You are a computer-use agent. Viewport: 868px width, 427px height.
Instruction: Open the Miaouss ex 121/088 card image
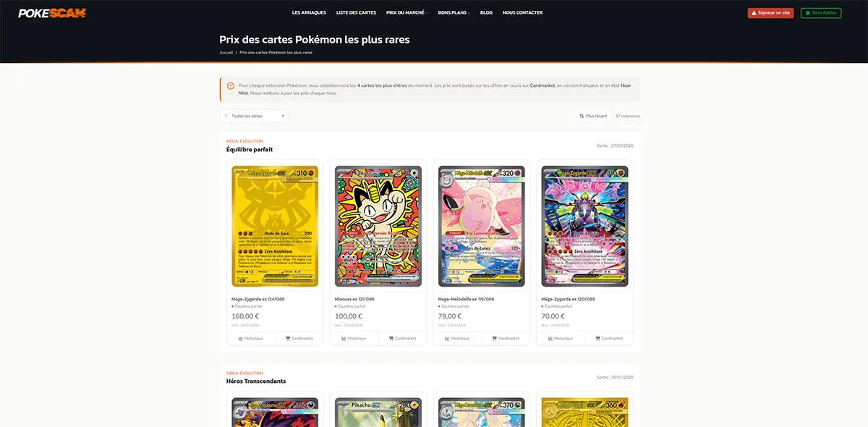pyautogui.click(x=378, y=227)
